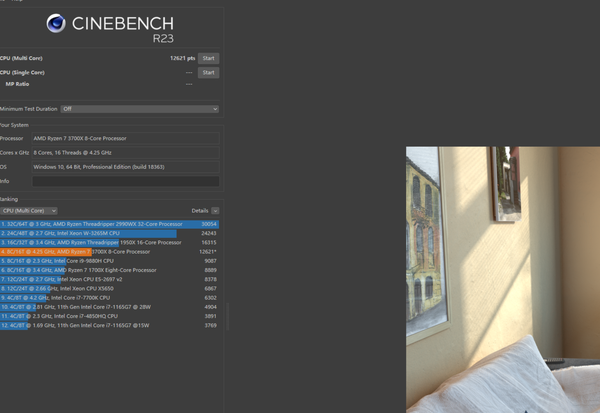Click the OS field showing Windows 10
The image size is (600, 413).
point(126,167)
